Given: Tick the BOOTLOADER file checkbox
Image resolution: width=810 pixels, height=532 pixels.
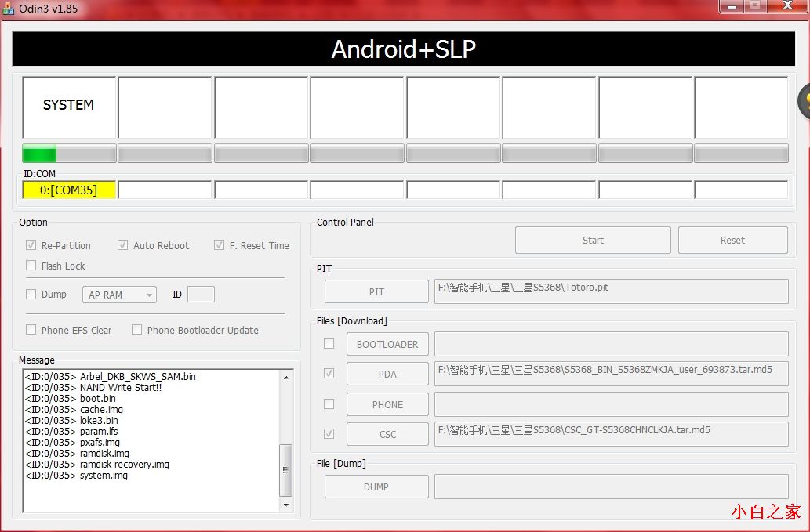Looking at the screenshot, I should coord(329,344).
